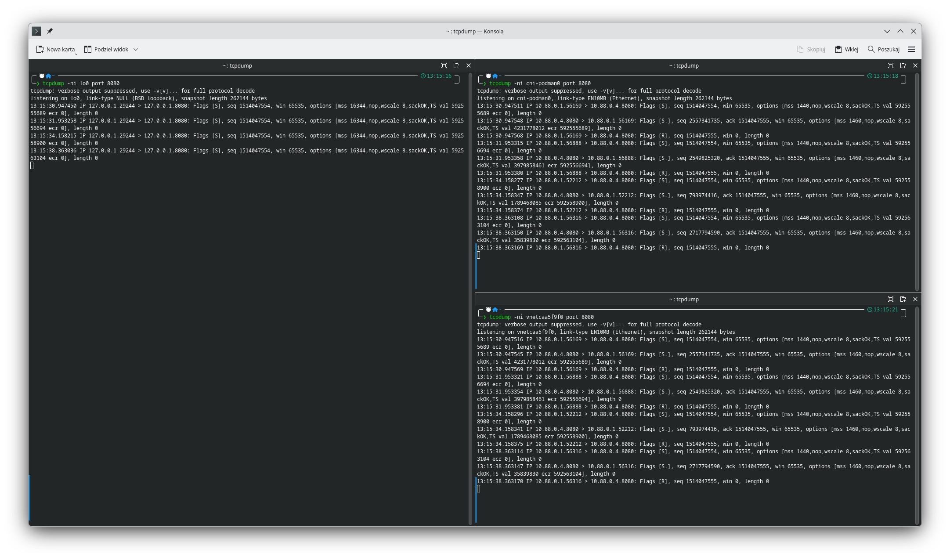Click the home icon in left pane prompt

coord(48,76)
